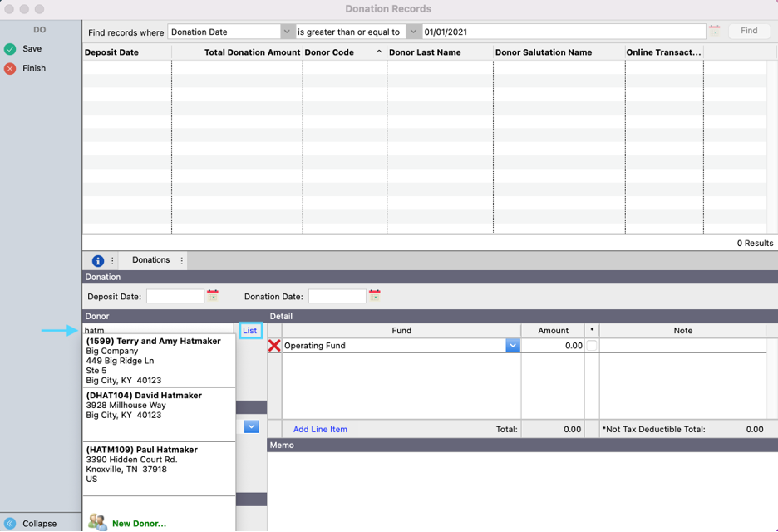Click the green Save checkmark icon
778x532 pixels.
(x=10, y=49)
